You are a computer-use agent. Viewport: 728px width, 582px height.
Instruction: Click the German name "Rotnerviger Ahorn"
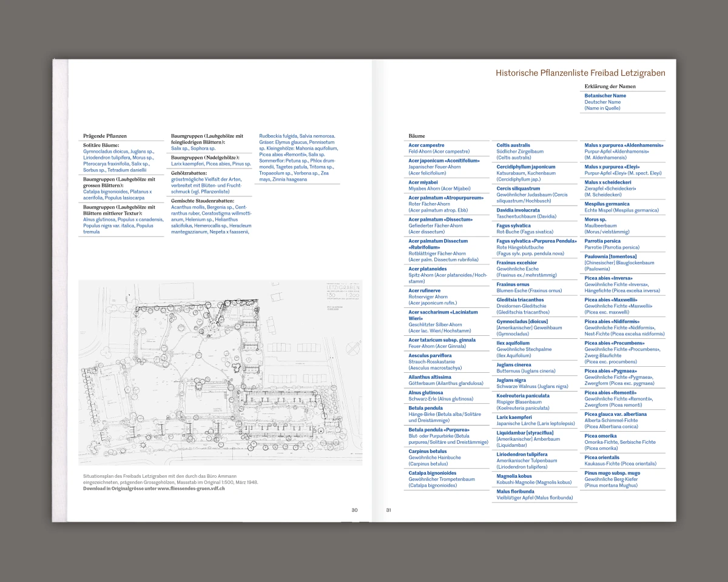pos(428,297)
